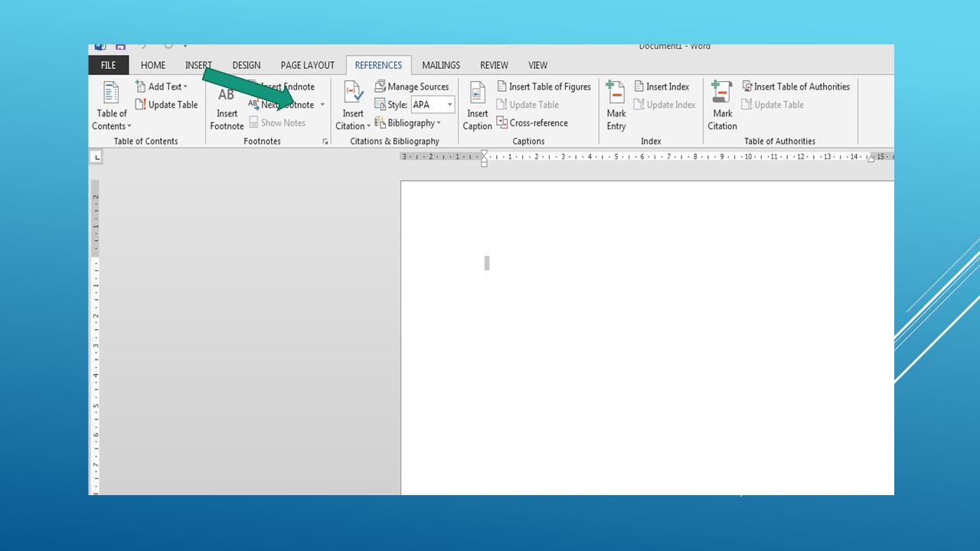The width and height of the screenshot is (980, 551).
Task: Update the table of contents
Action: coord(167,105)
